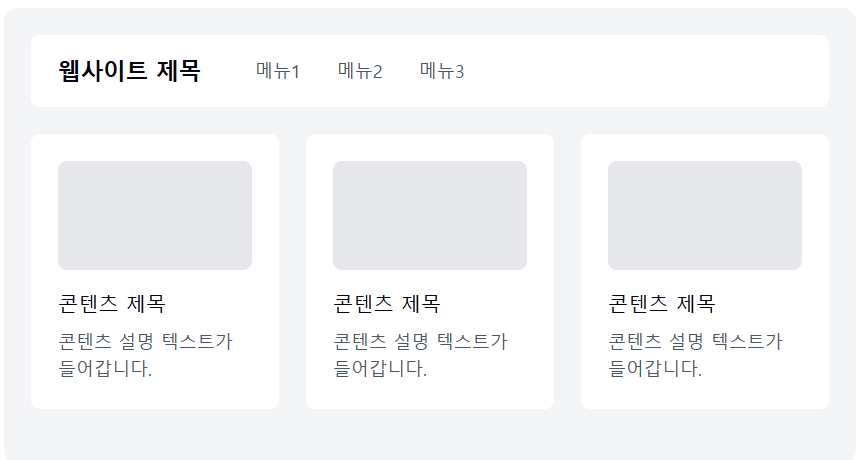The height and width of the screenshot is (460, 865).
Task: Click '들어갑니다.' text in the left card
Action: tap(105, 368)
